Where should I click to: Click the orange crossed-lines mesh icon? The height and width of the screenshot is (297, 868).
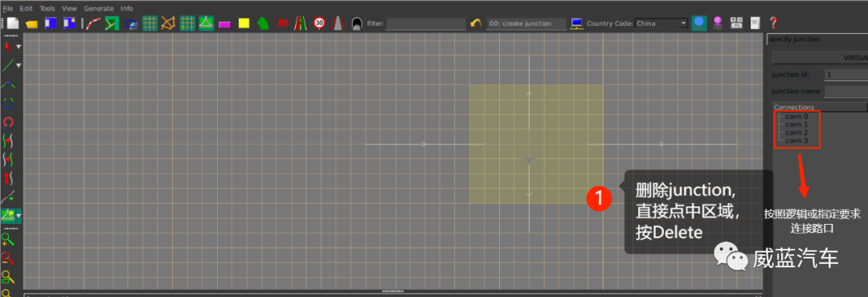(168, 23)
